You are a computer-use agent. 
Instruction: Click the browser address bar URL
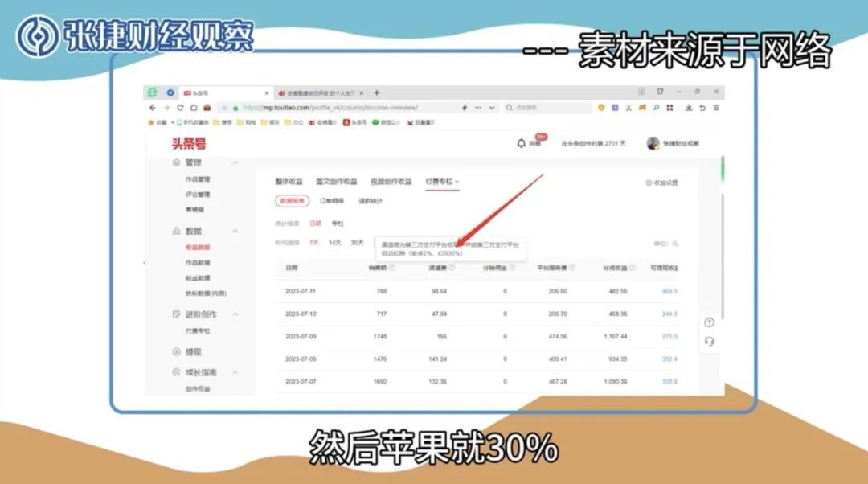330,108
